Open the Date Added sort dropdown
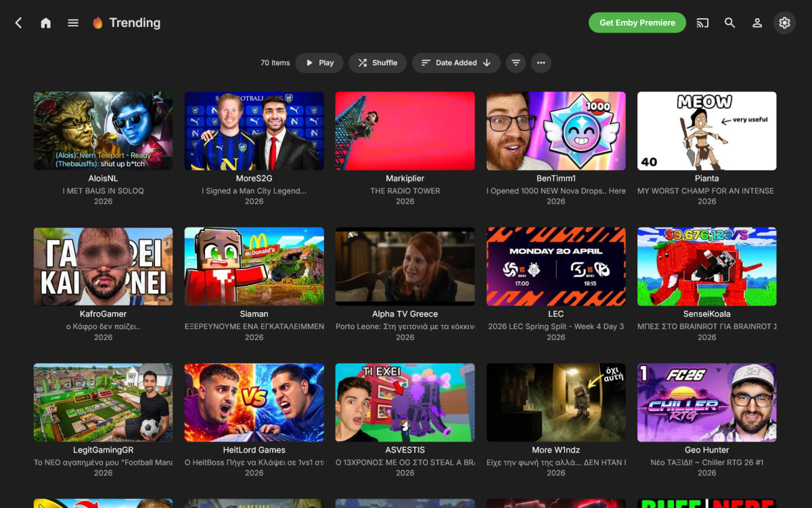Screen dimensions: 812x508 point(456,63)
